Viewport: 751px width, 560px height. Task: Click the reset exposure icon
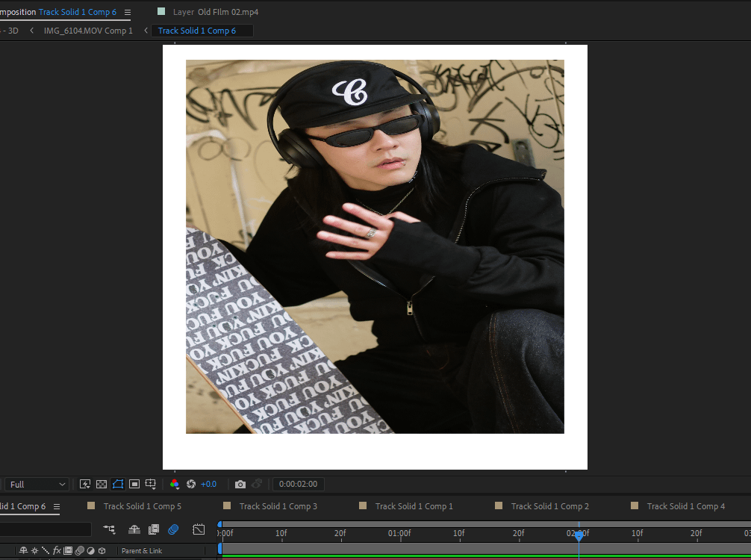coord(191,484)
